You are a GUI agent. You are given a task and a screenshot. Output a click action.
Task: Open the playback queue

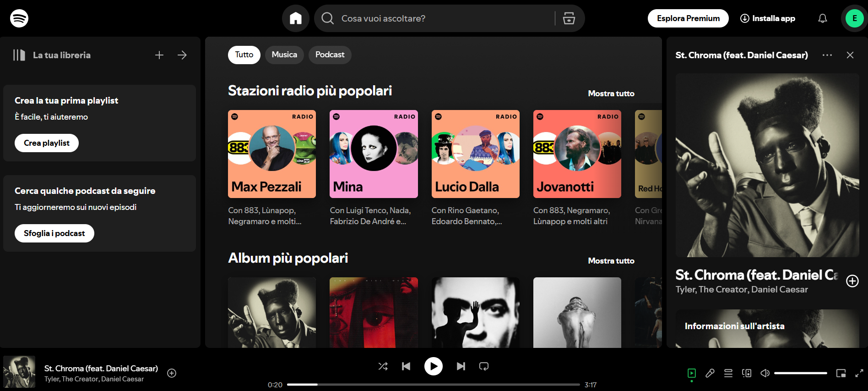[x=728, y=373]
